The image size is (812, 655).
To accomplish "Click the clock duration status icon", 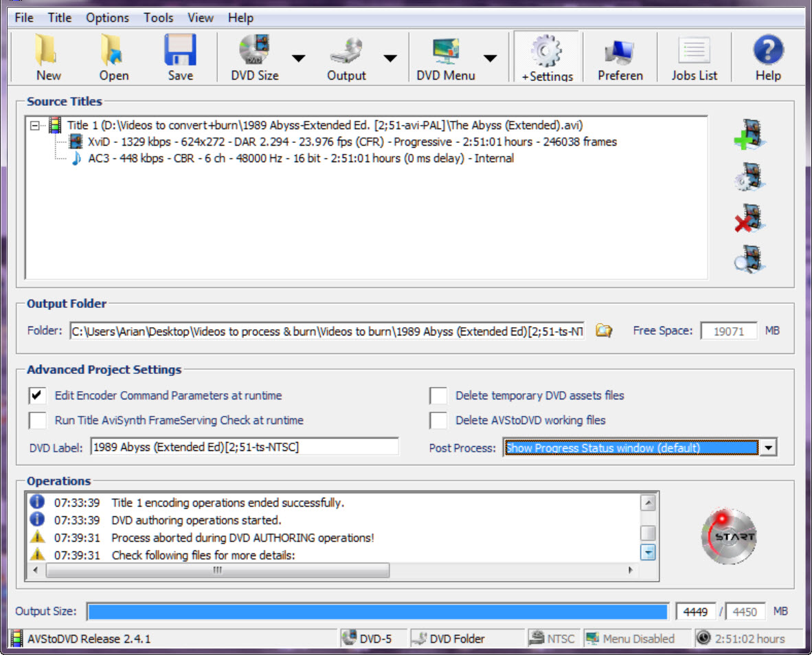I will click(703, 638).
